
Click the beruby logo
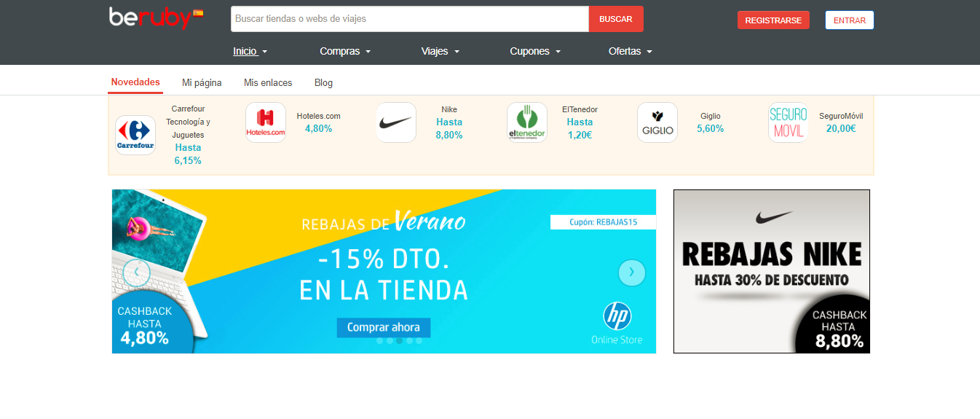click(x=150, y=17)
